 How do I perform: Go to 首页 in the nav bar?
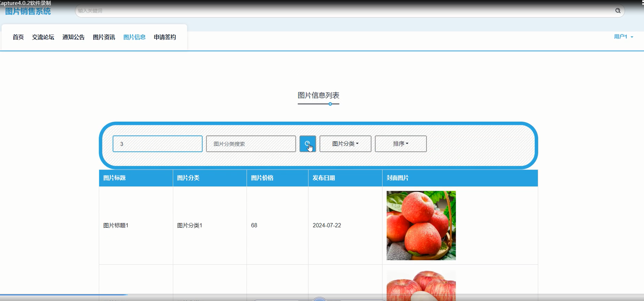[x=18, y=37]
